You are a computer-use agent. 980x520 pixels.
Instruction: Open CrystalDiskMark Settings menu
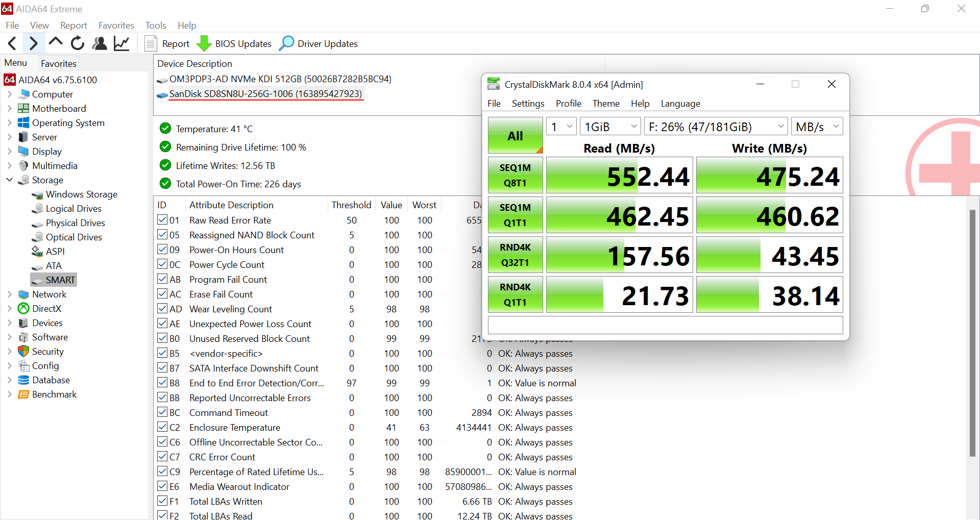click(x=528, y=104)
